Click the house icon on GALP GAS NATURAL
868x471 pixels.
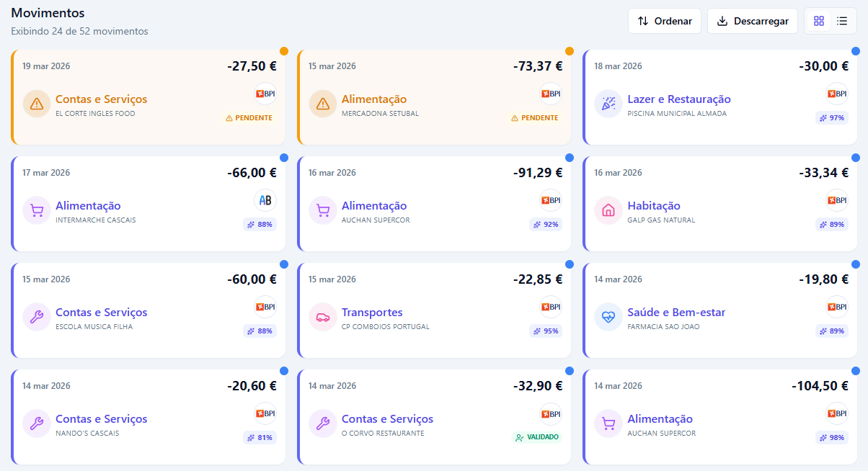[608, 210]
